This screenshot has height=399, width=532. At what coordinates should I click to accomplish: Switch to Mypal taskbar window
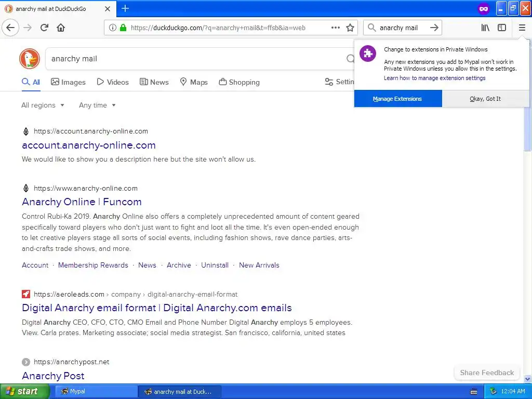[95, 392]
